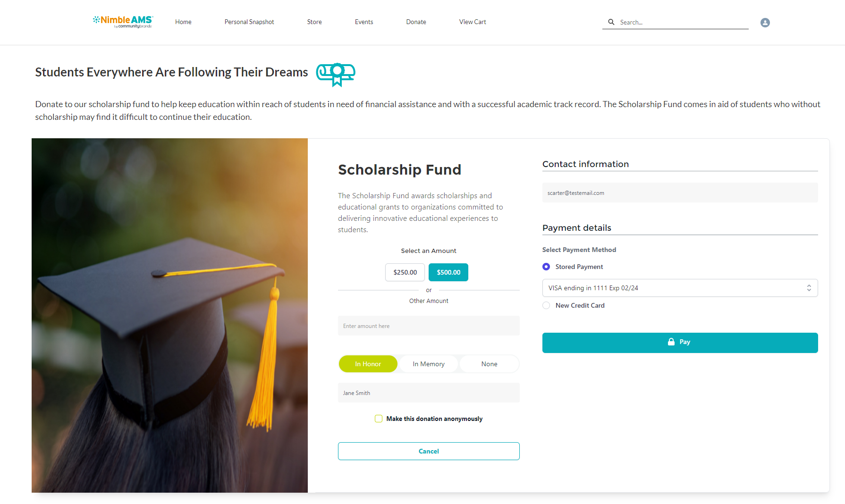This screenshot has height=504, width=845.
Task: Click the Enter amount here field
Action: (x=429, y=326)
